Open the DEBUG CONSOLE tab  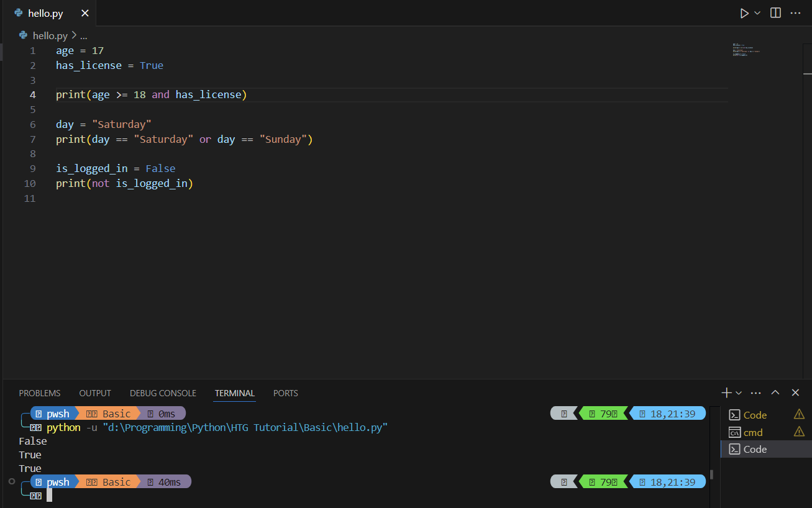click(163, 393)
